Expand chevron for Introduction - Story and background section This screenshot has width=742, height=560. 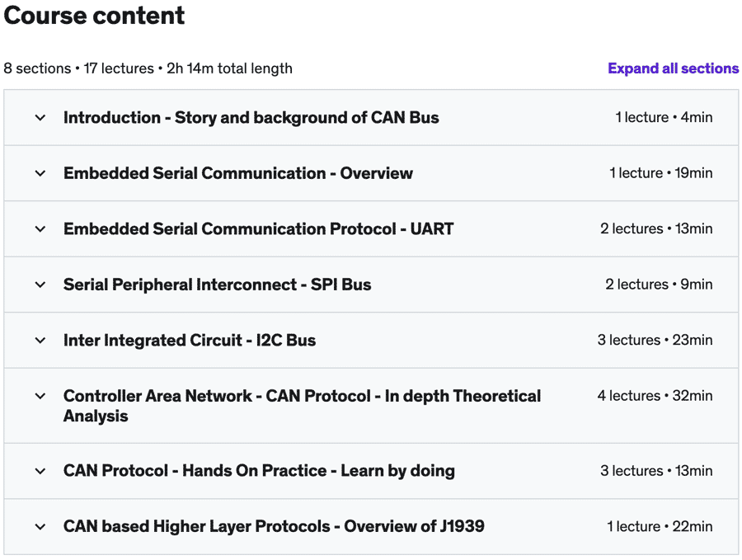point(40,117)
